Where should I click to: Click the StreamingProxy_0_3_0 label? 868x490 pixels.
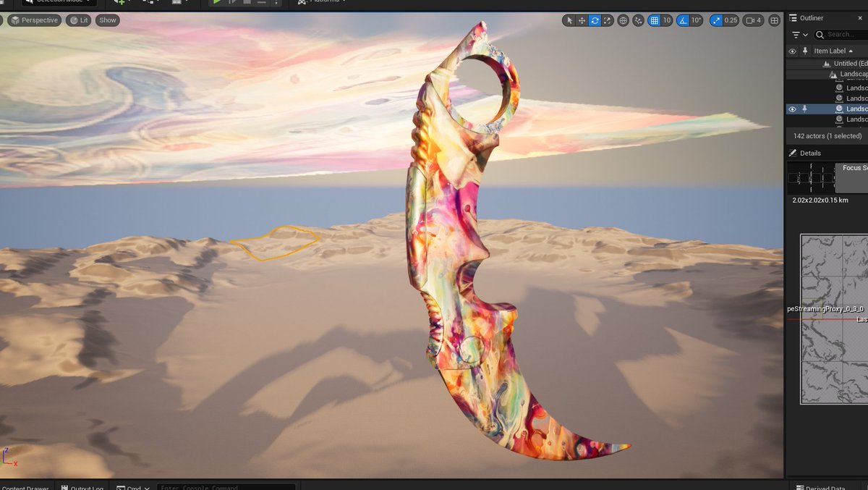pyautogui.click(x=825, y=309)
